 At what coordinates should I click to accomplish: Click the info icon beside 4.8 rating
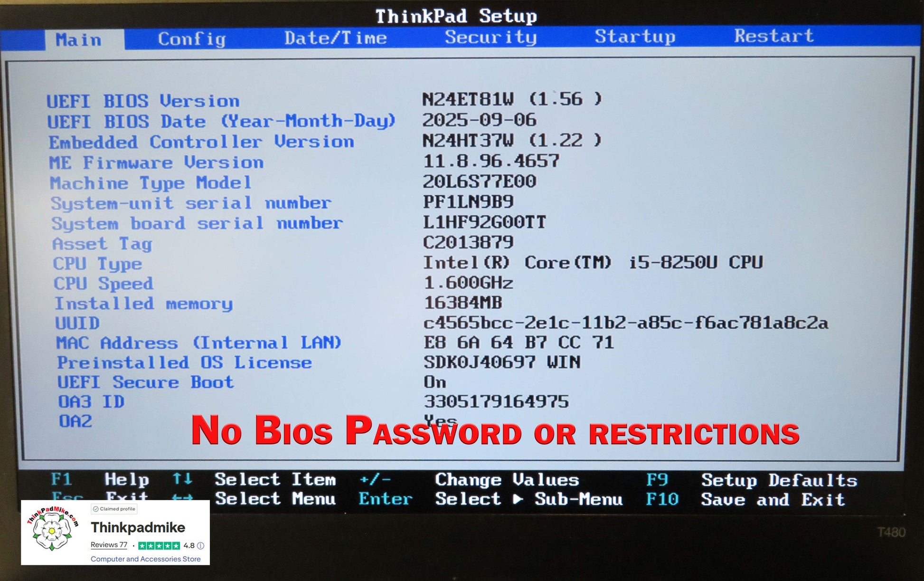[x=201, y=545]
